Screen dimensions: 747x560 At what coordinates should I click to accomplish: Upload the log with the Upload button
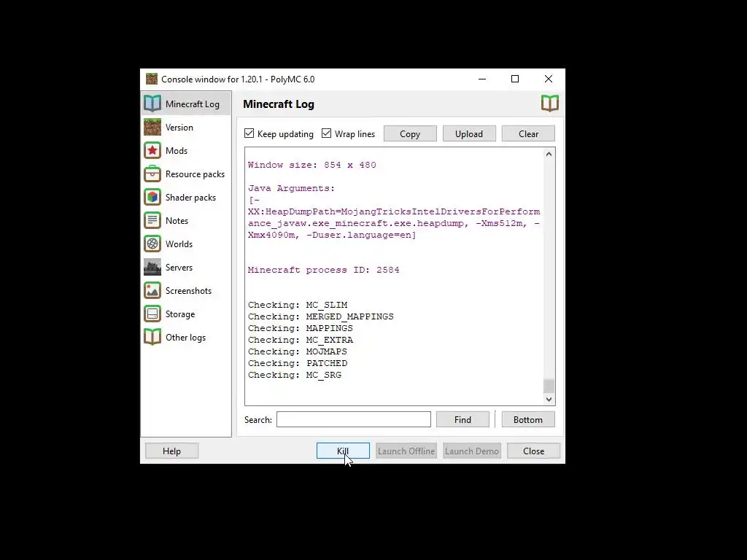click(x=469, y=134)
